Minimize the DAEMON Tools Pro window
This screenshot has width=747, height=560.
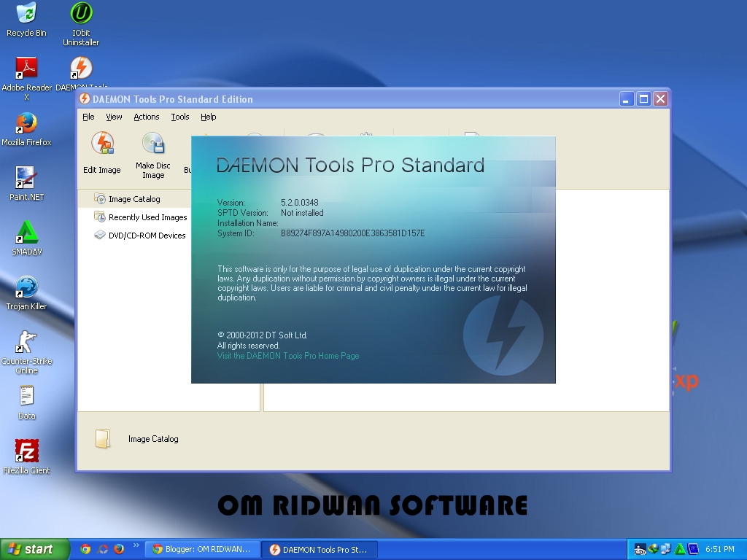coord(627,99)
